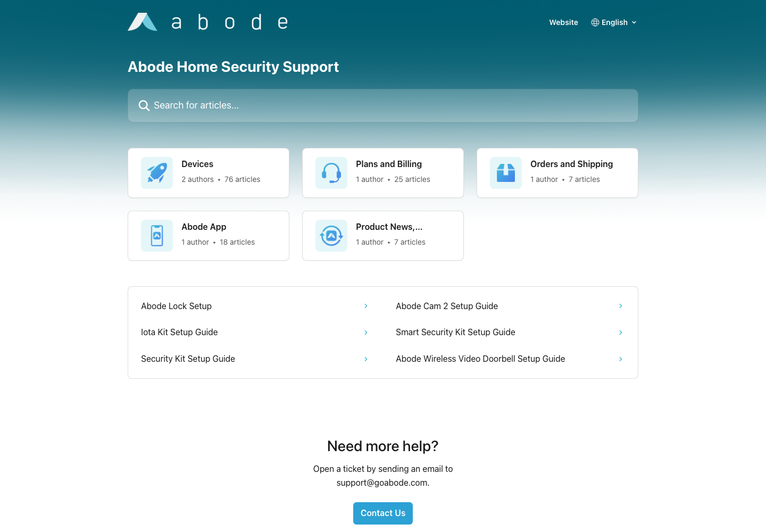Click the '25 articles' text
Image resolution: width=766 pixels, height=532 pixels.
click(x=412, y=179)
